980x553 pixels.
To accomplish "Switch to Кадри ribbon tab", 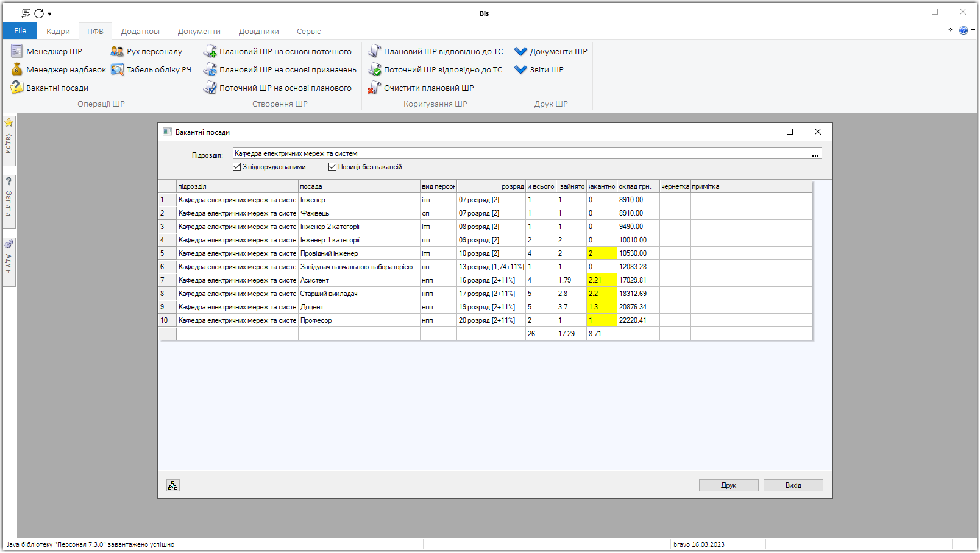I will coord(58,31).
